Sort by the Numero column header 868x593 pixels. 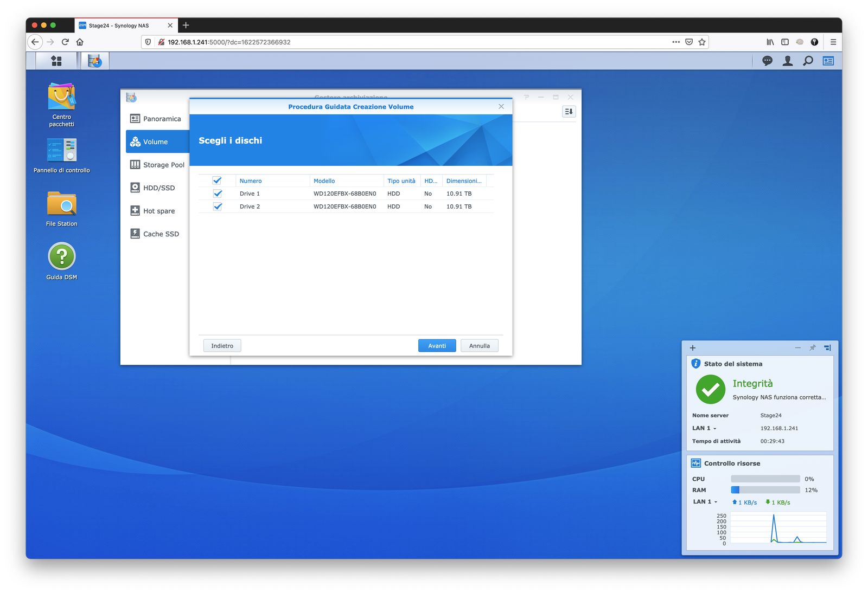click(x=273, y=181)
